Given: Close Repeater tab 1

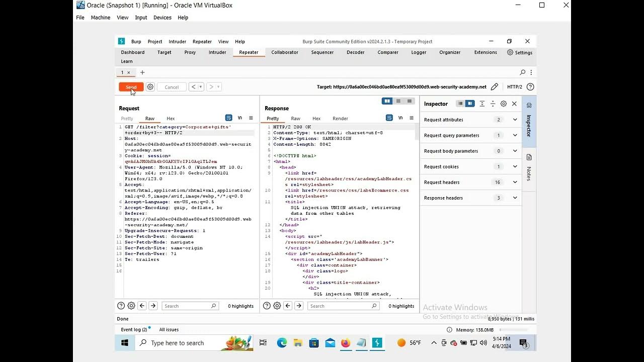Looking at the screenshot, I should 128,72.
